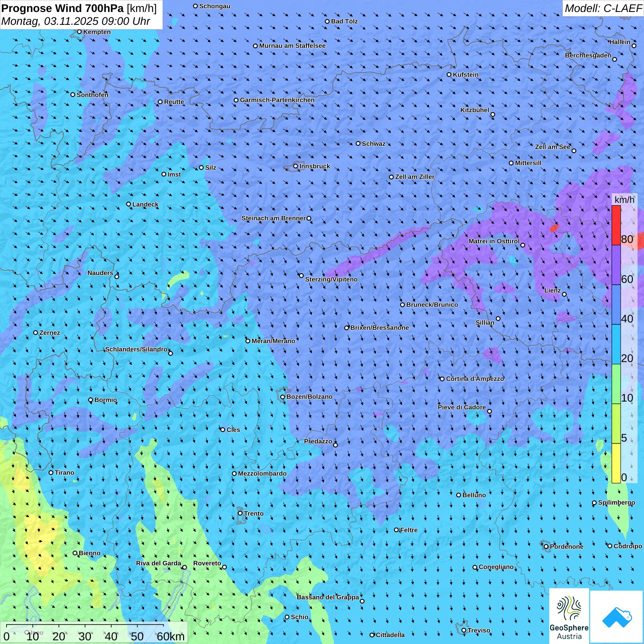Click the 'Sillian' place label
Screen dimensions: 644x644
485,322
